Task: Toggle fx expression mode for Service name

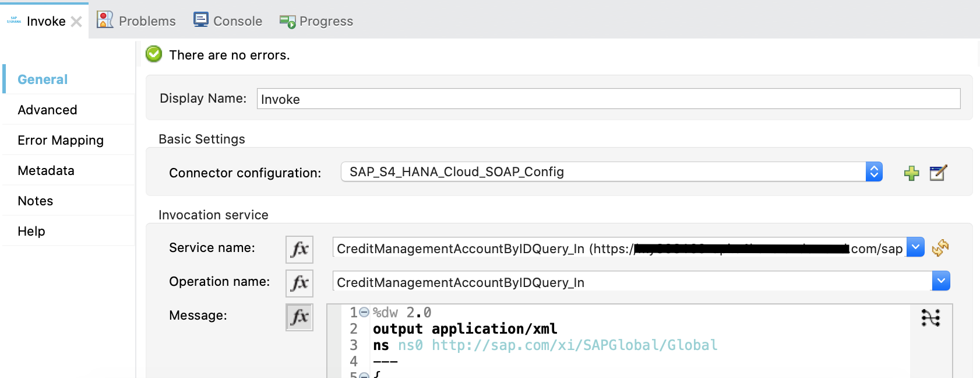Action: tap(299, 249)
